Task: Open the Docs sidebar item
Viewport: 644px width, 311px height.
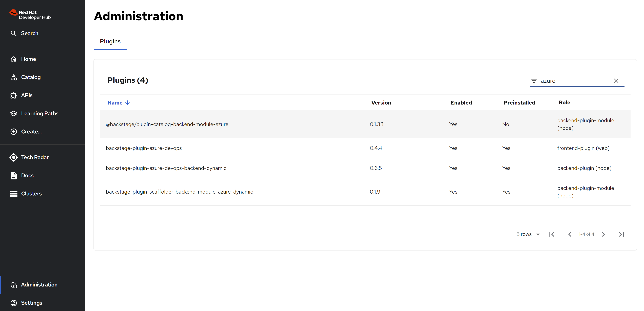Action: pos(27,175)
